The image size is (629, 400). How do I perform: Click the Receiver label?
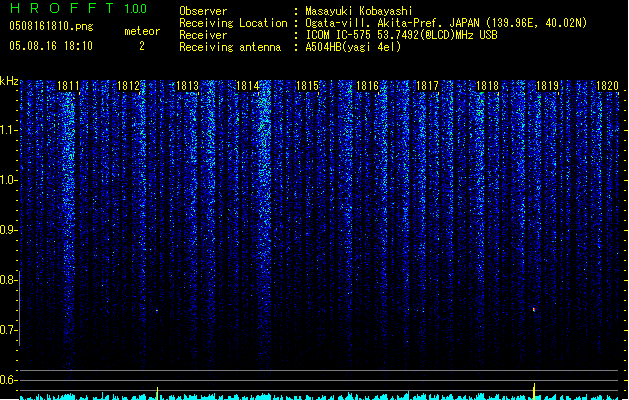[x=203, y=35]
